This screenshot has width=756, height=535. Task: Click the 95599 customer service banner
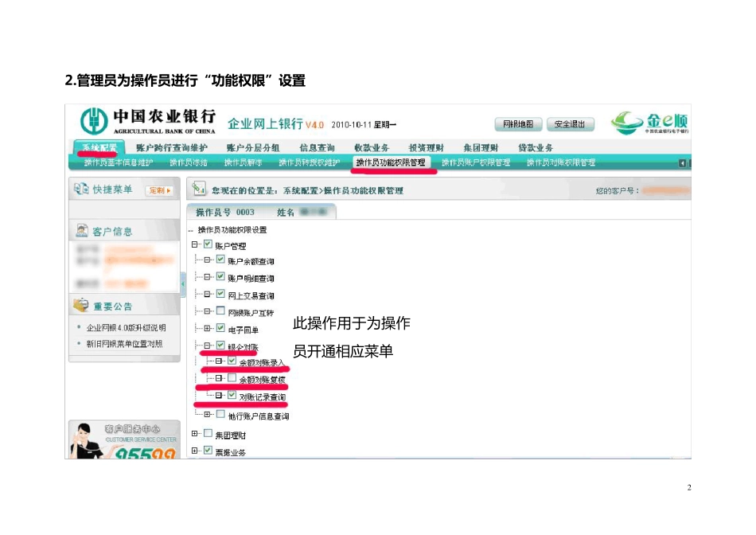coord(124,439)
